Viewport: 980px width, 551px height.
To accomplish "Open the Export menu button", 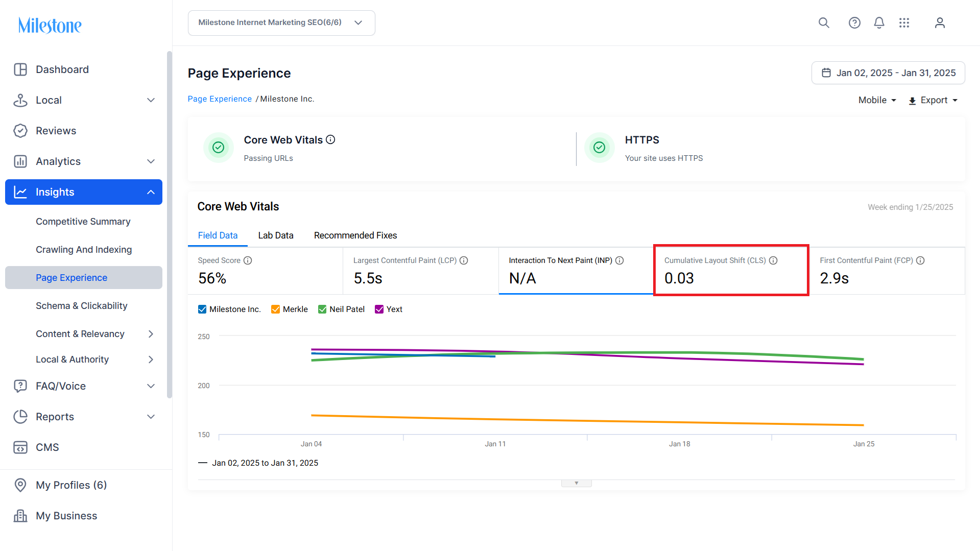I will pyautogui.click(x=933, y=100).
